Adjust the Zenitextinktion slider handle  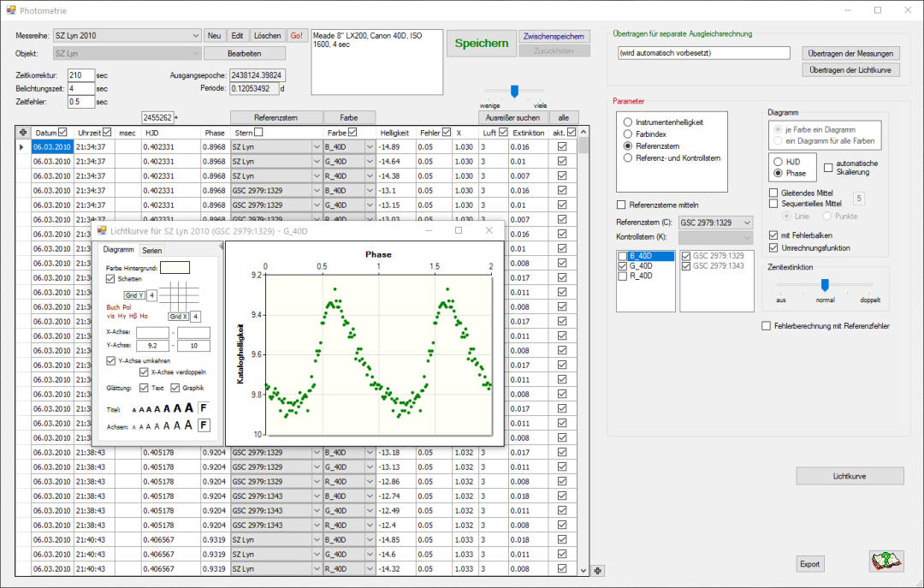pyautogui.click(x=825, y=285)
